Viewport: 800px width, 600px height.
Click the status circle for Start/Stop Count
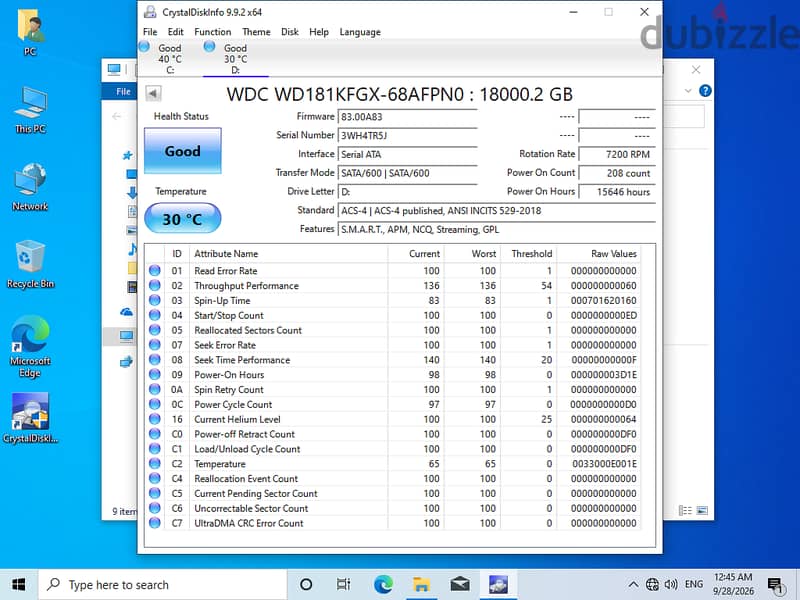click(155, 315)
